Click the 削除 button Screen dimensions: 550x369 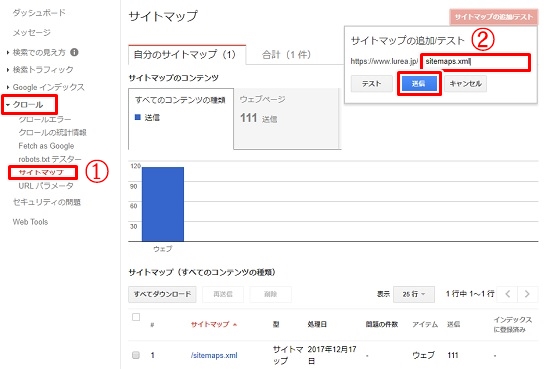point(270,294)
